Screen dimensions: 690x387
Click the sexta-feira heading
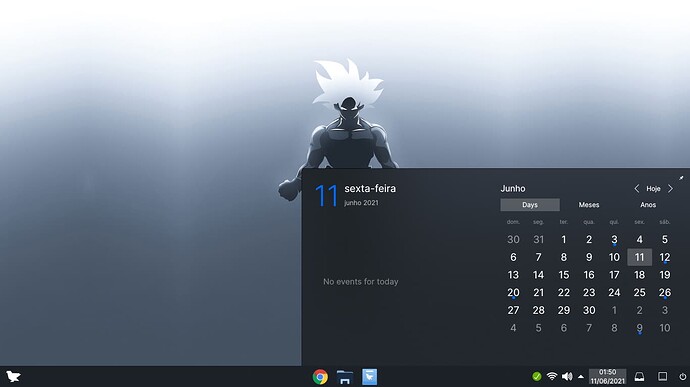pyautogui.click(x=370, y=188)
